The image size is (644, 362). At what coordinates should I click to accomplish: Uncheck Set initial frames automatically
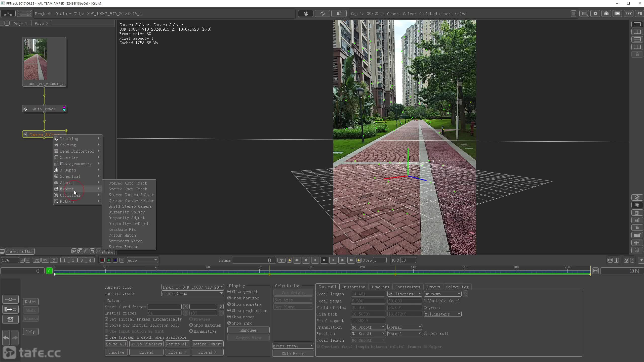click(107, 319)
